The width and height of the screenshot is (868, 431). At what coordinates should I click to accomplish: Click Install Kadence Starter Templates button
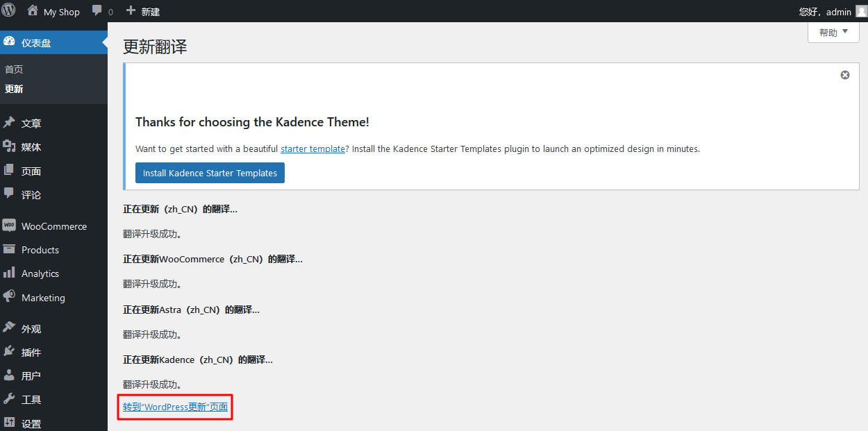(x=210, y=173)
